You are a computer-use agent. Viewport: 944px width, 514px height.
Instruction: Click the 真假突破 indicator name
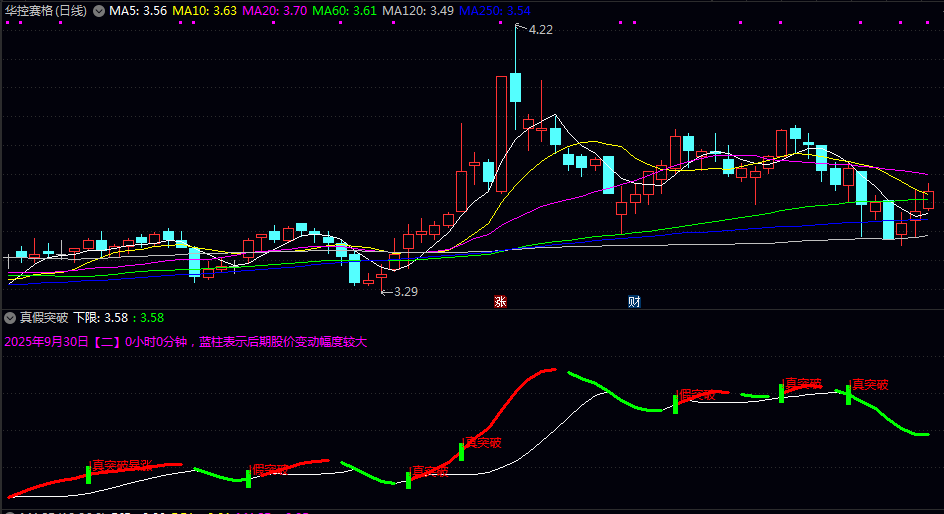(44, 318)
